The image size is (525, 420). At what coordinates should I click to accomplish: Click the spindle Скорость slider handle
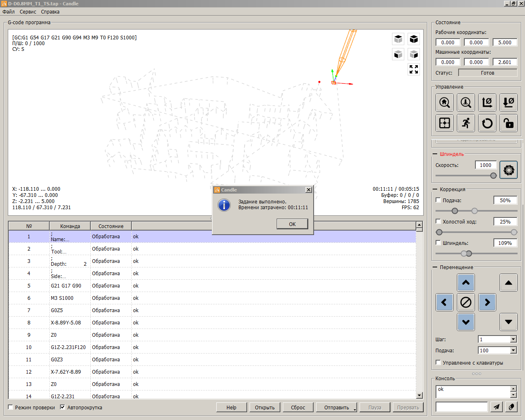[x=493, y=176]
